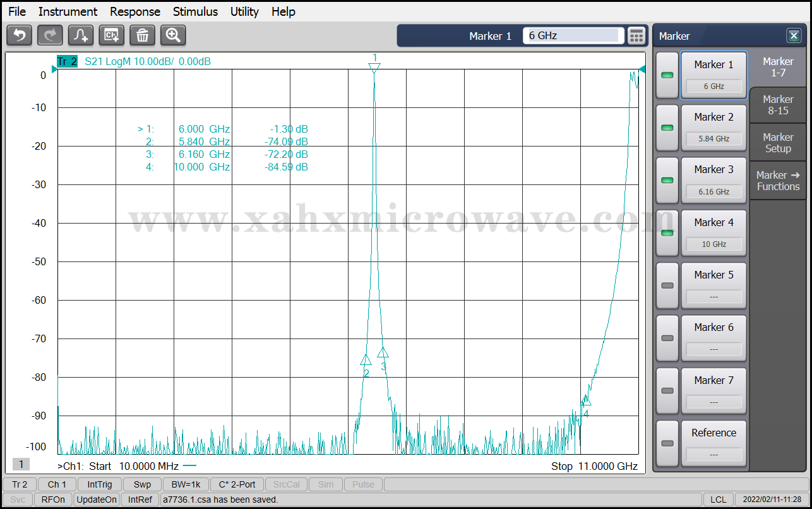Switch to the Marker 8-15 tab
Image resolution: width=812 pixels, height=509 pixels.
(778, 105)
